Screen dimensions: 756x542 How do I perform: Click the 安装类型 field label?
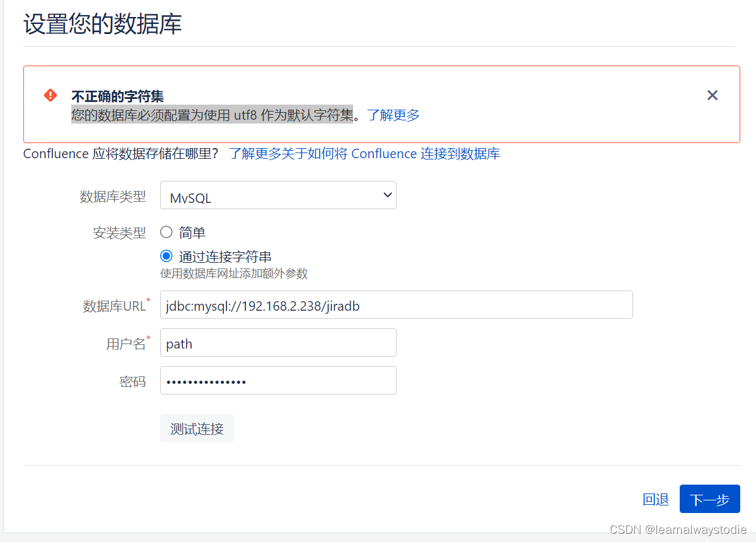(119, 233)
